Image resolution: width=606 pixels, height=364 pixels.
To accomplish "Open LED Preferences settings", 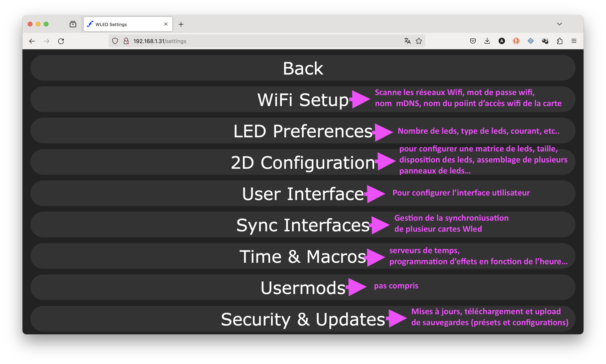I will 303,131.
